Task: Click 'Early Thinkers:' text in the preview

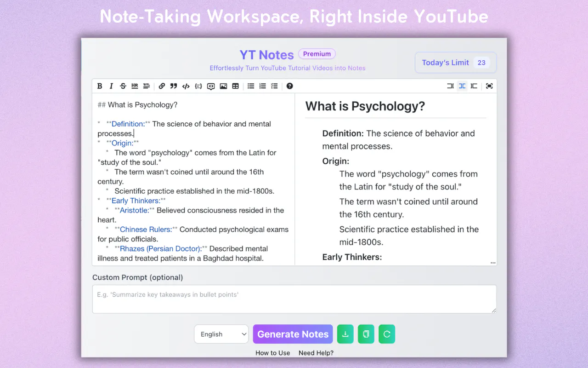Action: tap(352, 257)
